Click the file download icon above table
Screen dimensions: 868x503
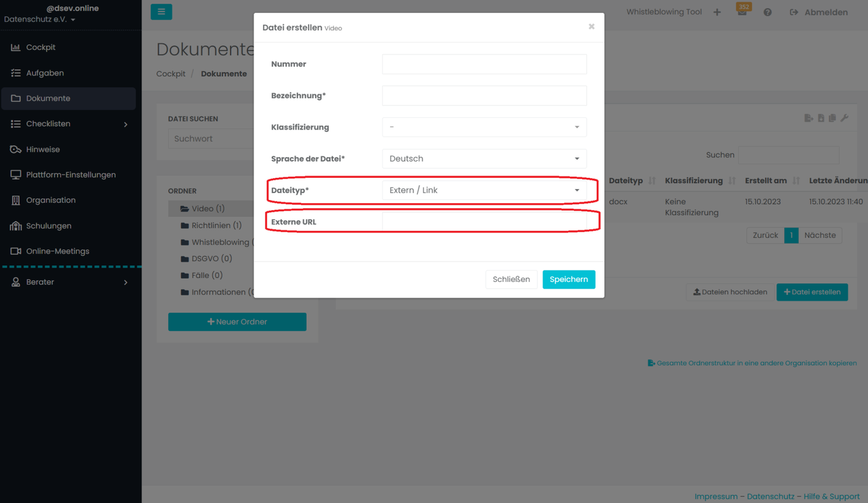pos(821,118)
